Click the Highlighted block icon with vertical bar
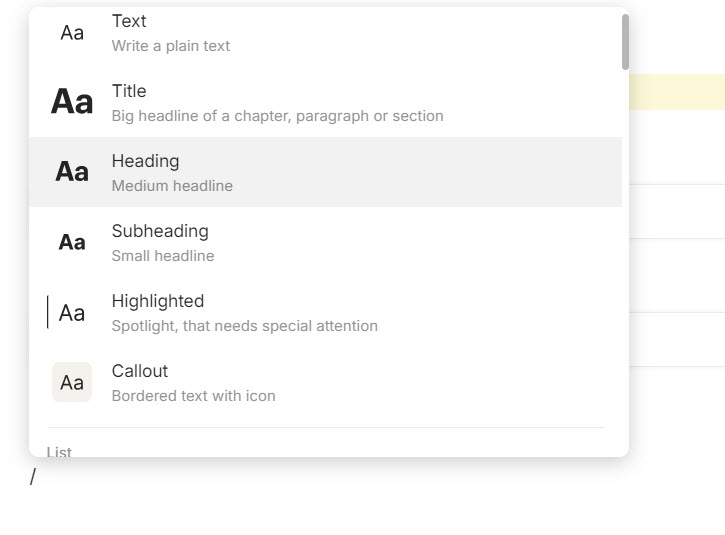The image size is (725, 535). tap(66, 313)
